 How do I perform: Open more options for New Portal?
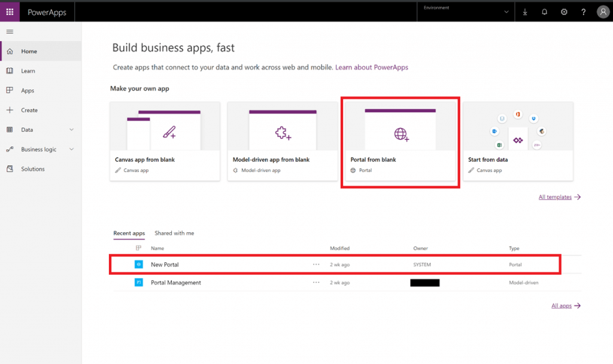(x=315, y=264)
